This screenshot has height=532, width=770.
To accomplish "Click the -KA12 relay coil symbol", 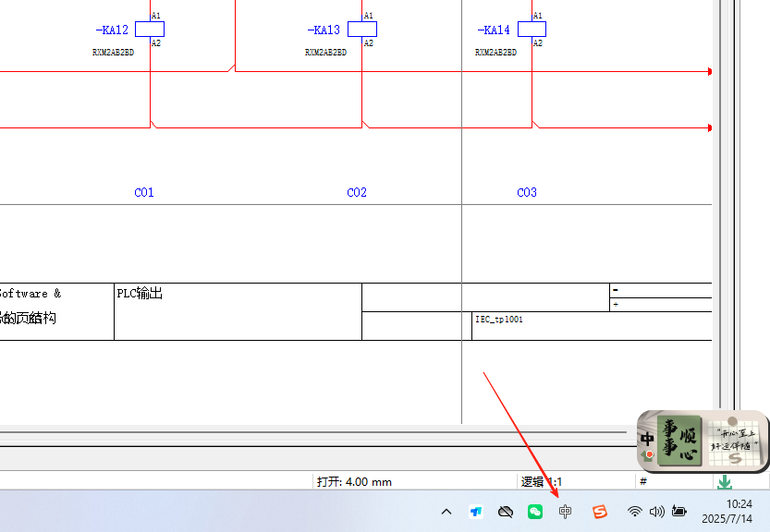I will 150,30.
